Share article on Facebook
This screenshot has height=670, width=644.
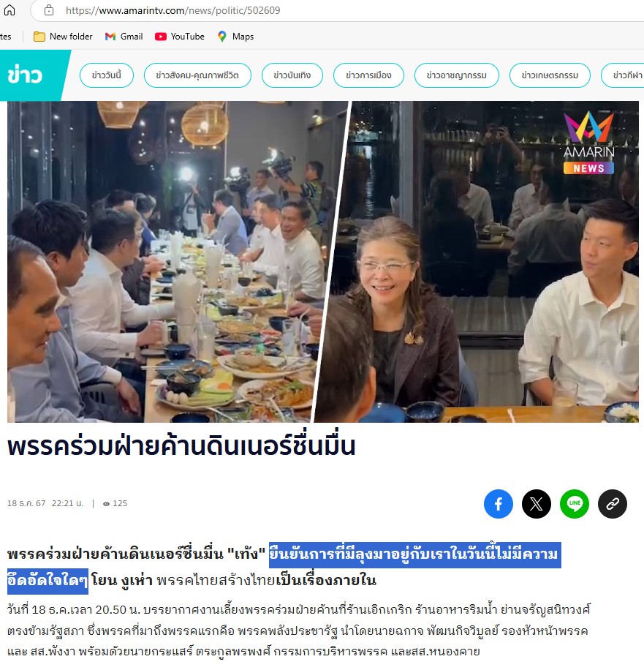[498, 504]
